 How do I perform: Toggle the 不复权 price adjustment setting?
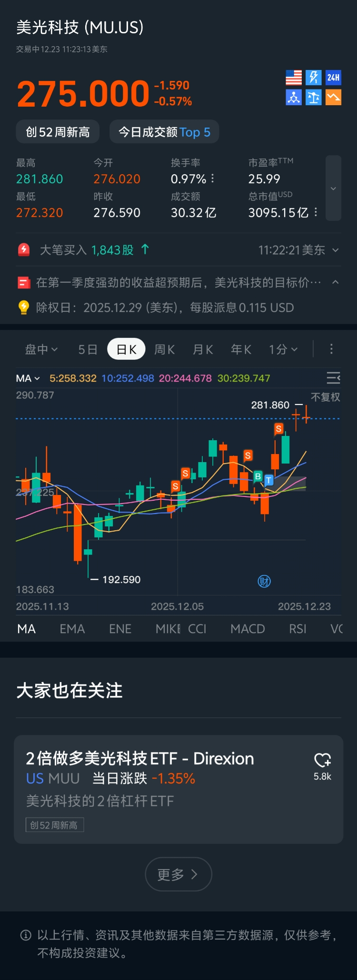[x=325, y=397]
